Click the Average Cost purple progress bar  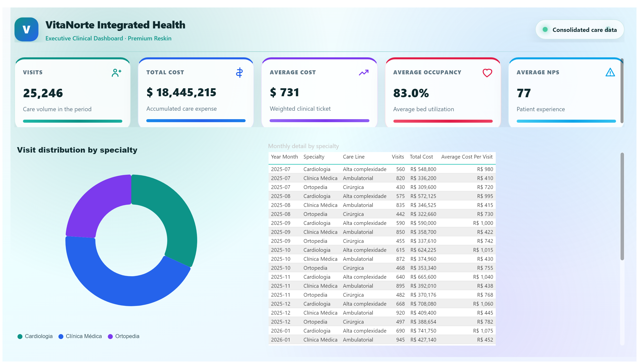coord(319,121)
